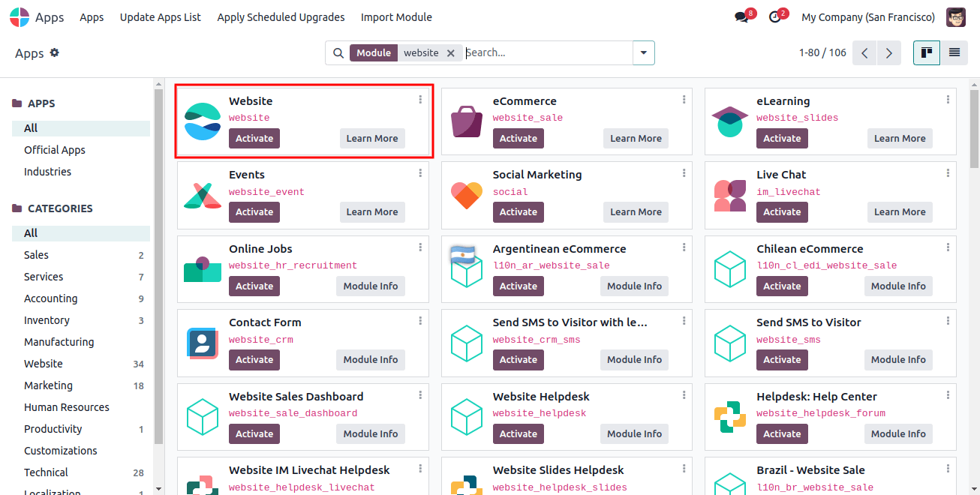Switch to list view
This screenshot has height=495, width=980.
click(954, 52)
